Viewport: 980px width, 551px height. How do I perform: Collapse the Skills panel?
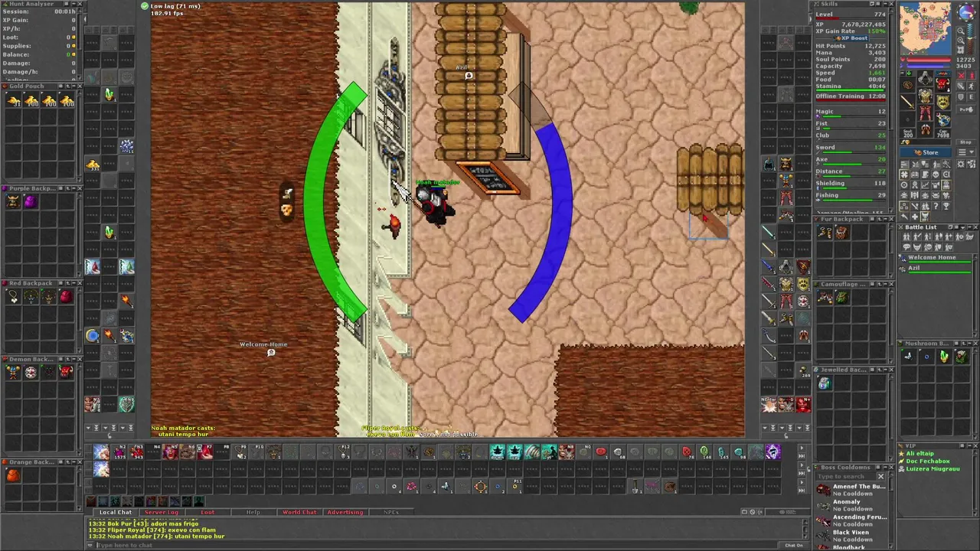tap(885, 4)
